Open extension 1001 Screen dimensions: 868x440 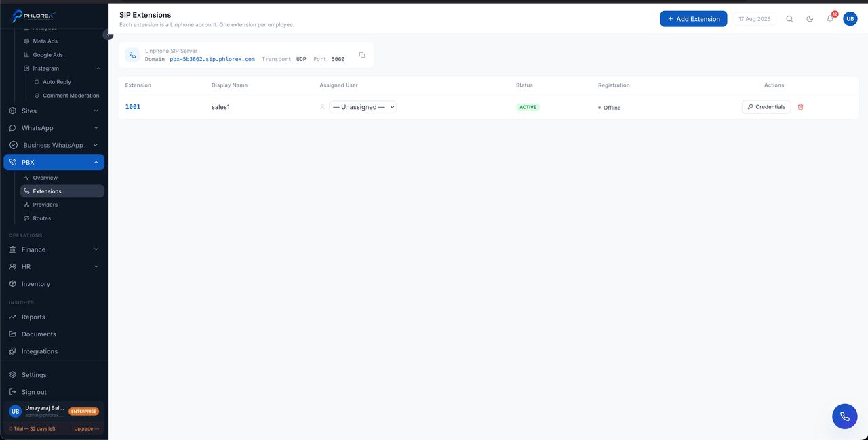point(133,107)
